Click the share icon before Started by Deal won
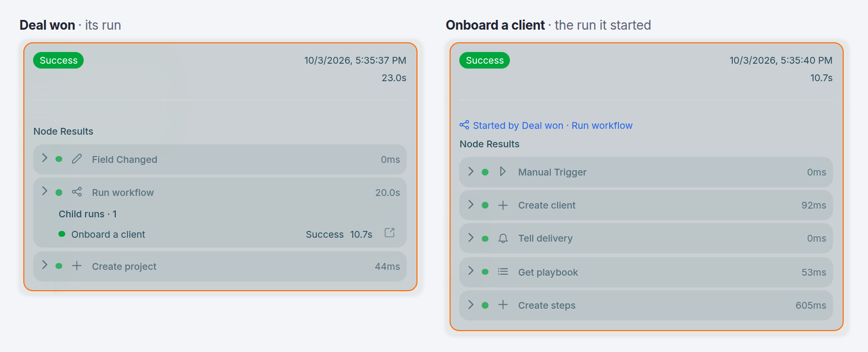The image size is (868, 352). click(465, 125)
